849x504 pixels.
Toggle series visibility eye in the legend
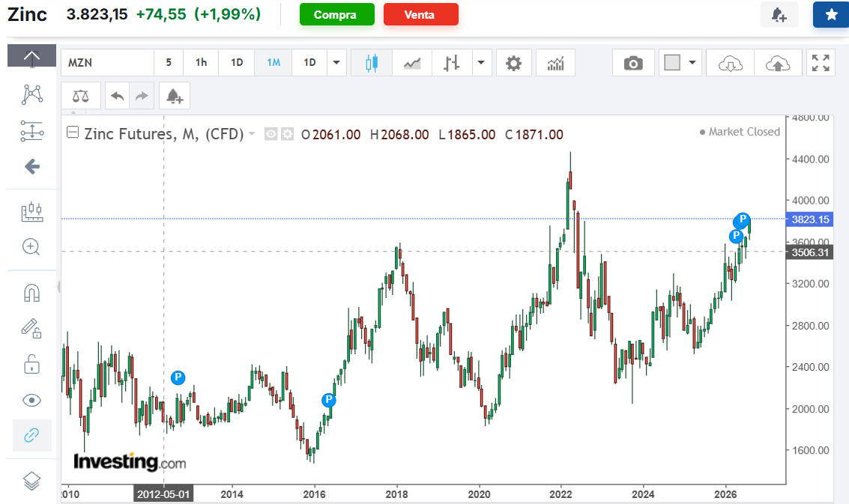271,134
